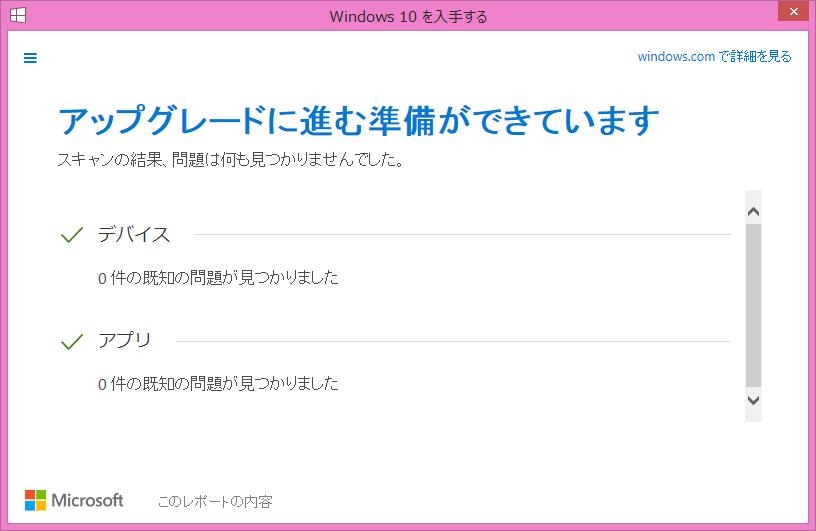This screenshot has width=816, height=531.
Task: Open the hamburger menu icon
Action: click(x=30, y=58)
